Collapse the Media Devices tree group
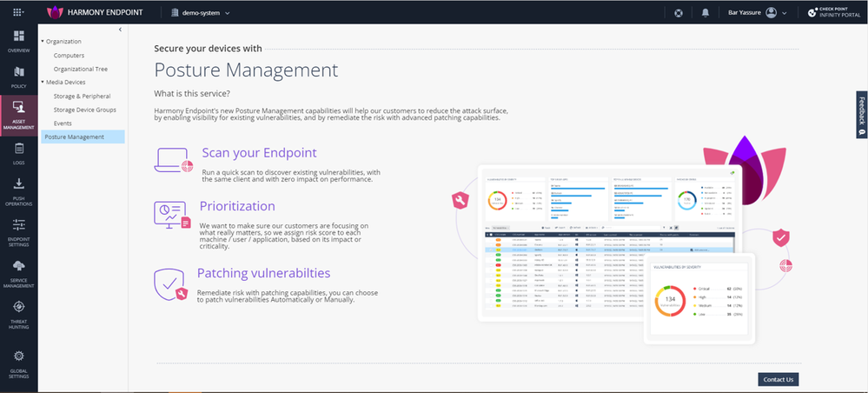This screenshot has height=393, width=868. click(43, 82)
